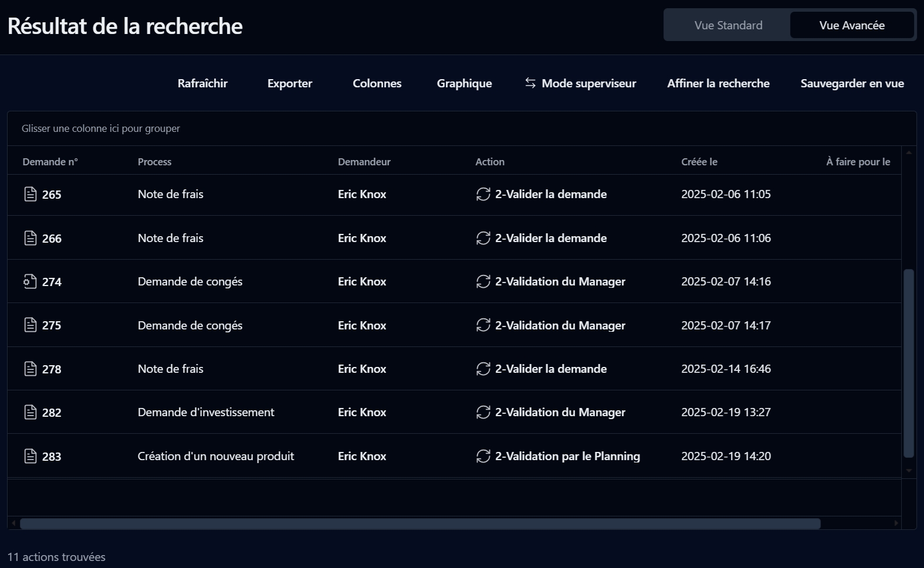The width and height of the screenshot is (924, 568).
Task: Click the cycle icon on request 275 action
Action: [x=483, y=325]
